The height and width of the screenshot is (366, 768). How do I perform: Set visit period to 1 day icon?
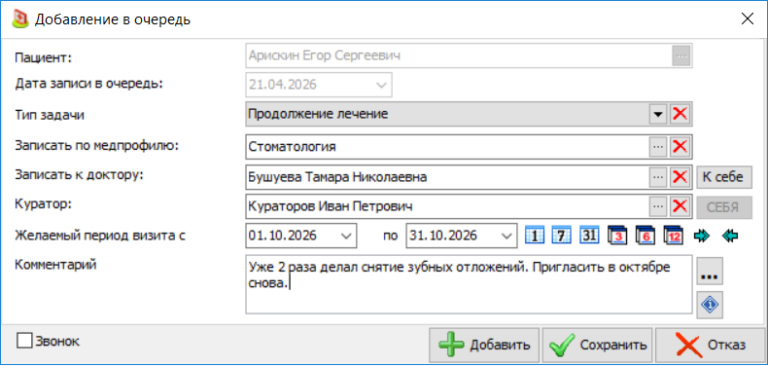click(x=534, y=236)
